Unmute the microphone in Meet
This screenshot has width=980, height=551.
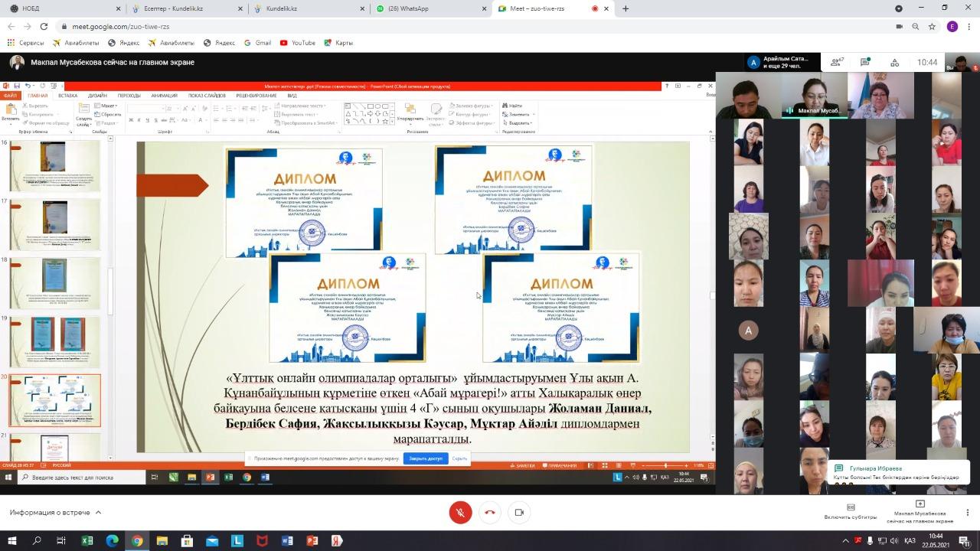click(460, 513)
